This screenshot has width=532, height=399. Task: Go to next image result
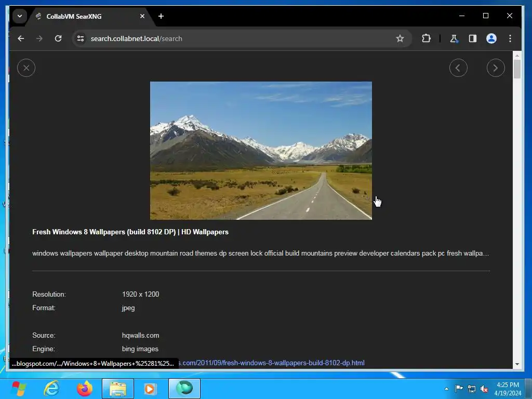(x=495, y=68)
